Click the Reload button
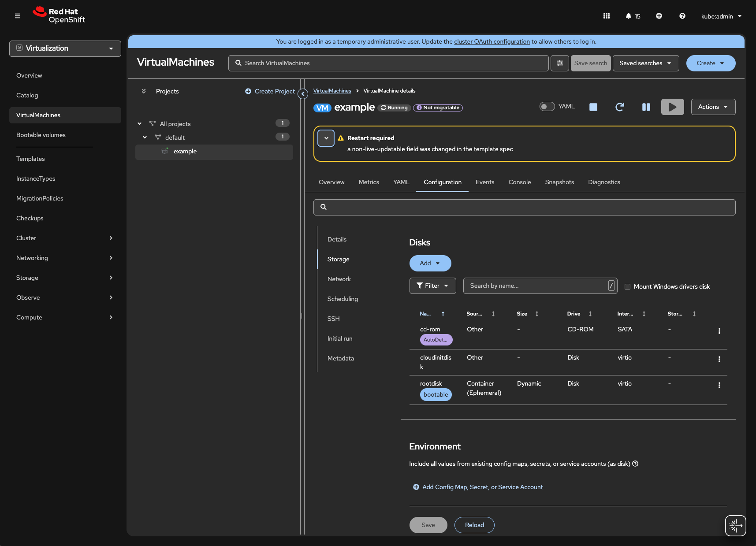756x546 pixels. [x=474, y=525]
